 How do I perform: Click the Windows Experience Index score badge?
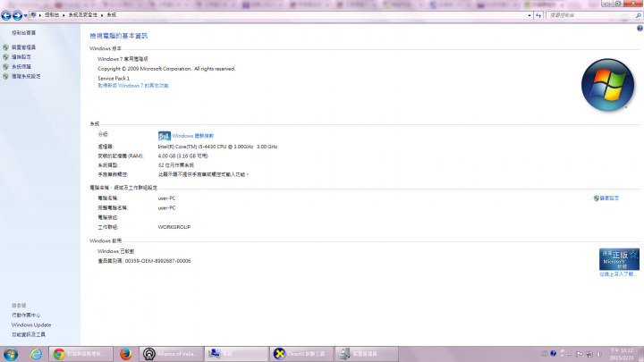pyautogui.click(x=164, y=136)
